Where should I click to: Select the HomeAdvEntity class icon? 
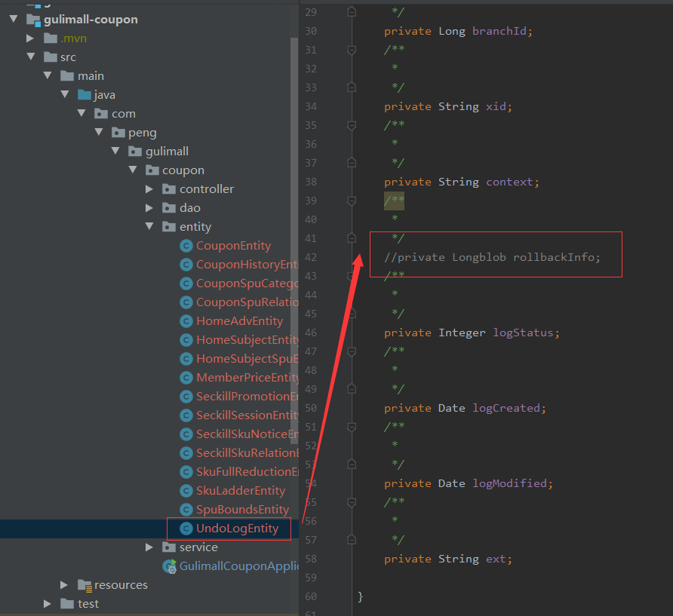(x=186, y=321)
